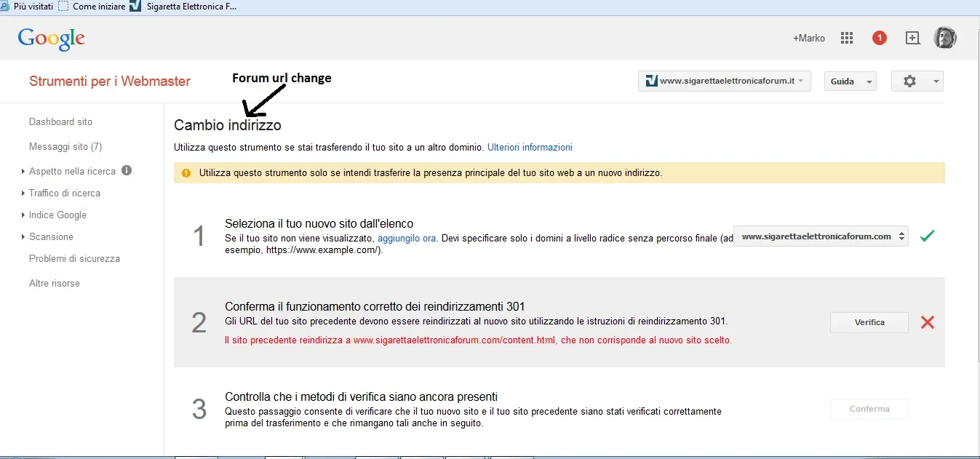Image resolution: width=980 pixels, height=459 pixels.
Task: Open the Google apps grid icon
Action: coord(847,39)
